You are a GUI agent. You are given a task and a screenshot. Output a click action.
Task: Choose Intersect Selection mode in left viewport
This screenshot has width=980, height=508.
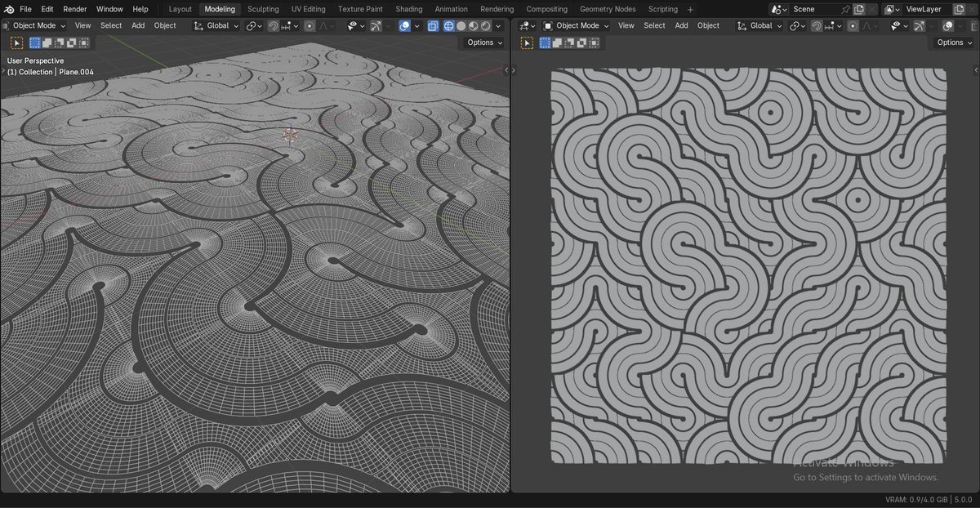(x=82, y=42)
